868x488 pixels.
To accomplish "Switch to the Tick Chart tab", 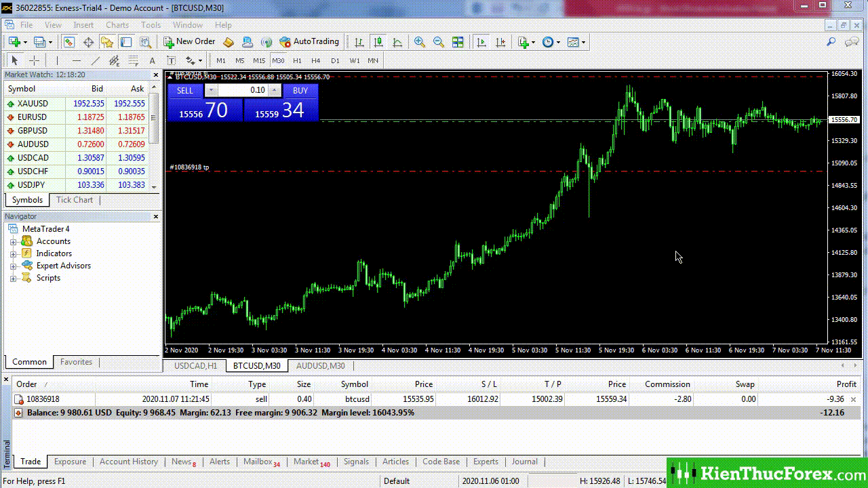I will tap(75, 200).
